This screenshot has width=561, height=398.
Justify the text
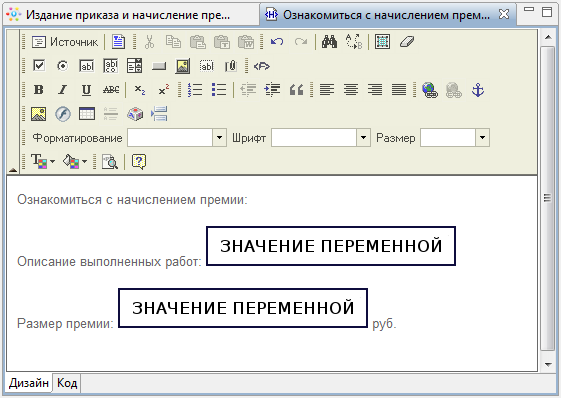pos(399,90)
